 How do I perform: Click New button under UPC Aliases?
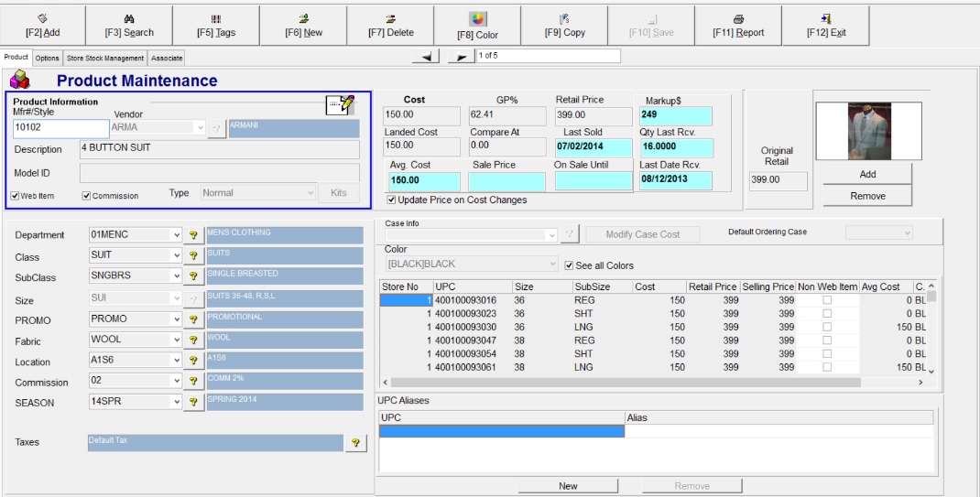[x=568, y=486]
